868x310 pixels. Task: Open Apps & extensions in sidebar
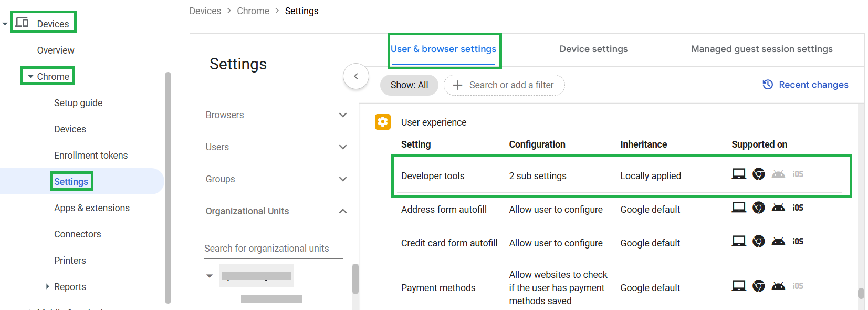coord(92,208)
